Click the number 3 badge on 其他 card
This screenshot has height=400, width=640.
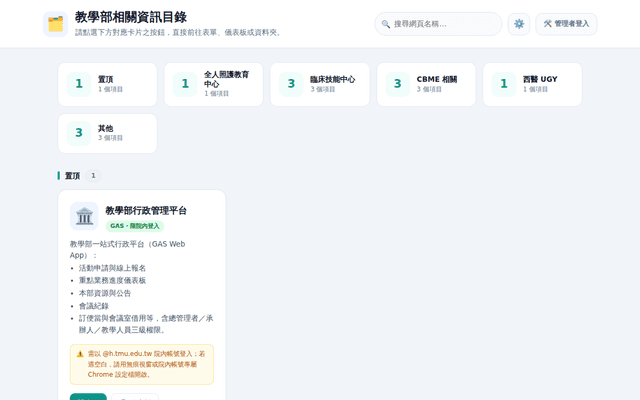click(79, 133)
